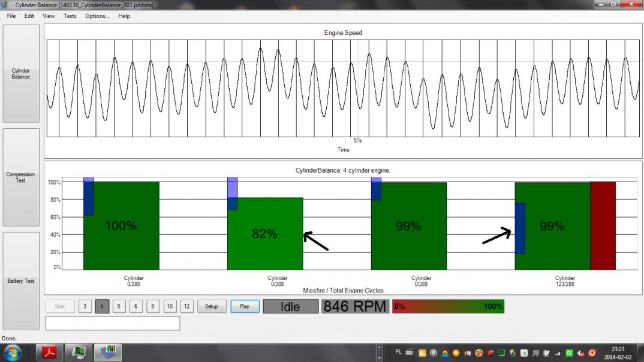Screen dimensions: 644x362
Task: Click the orange download tray icon
Action: click(422, 353)
